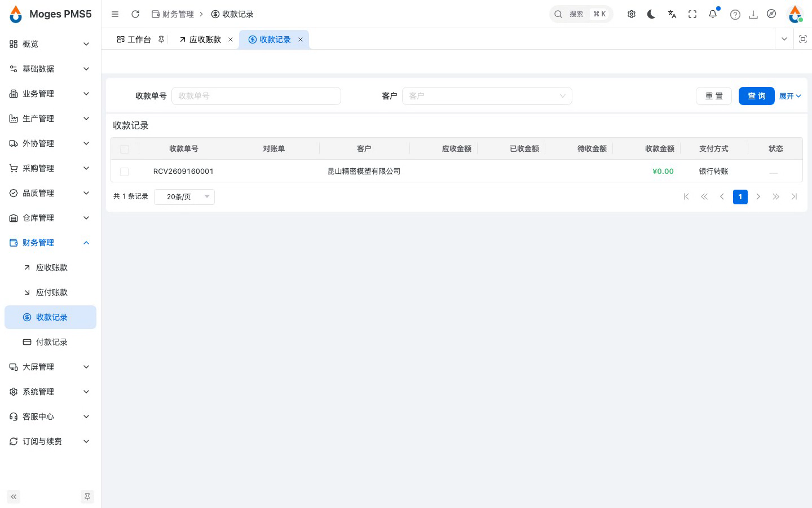Check the RCV2609160001 row checkbox
This screenshot has height=508, width=812.
[x=125, y=172]
